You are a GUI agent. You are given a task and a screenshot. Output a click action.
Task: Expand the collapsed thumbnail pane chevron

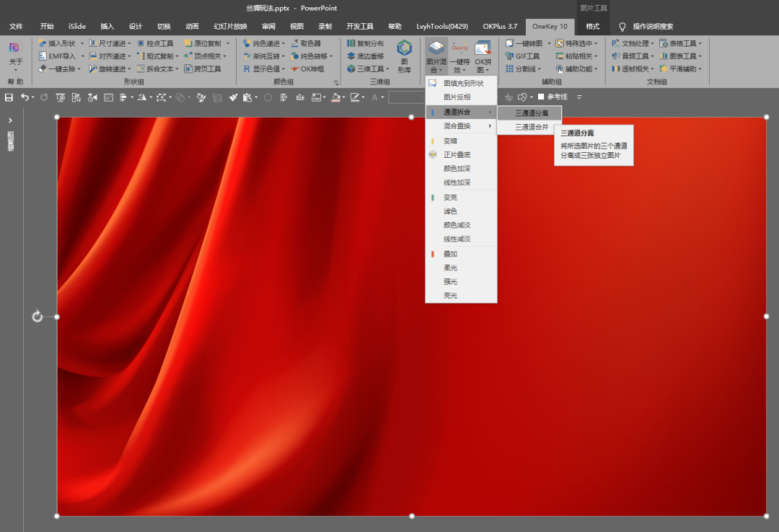tap(10, 120)
